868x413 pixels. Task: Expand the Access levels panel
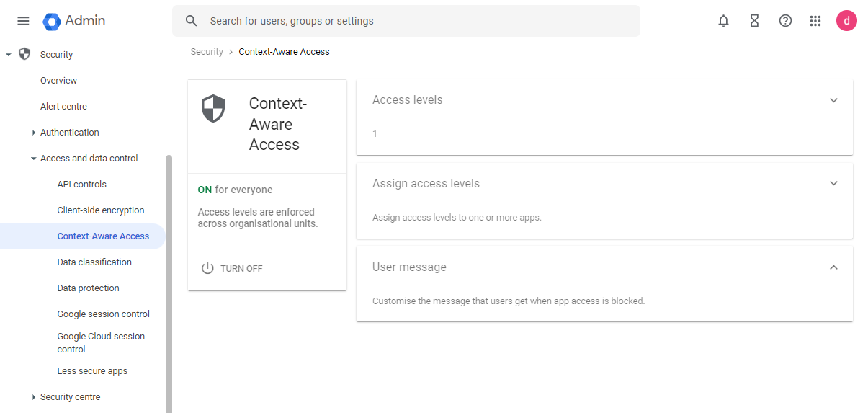[833, 100]
